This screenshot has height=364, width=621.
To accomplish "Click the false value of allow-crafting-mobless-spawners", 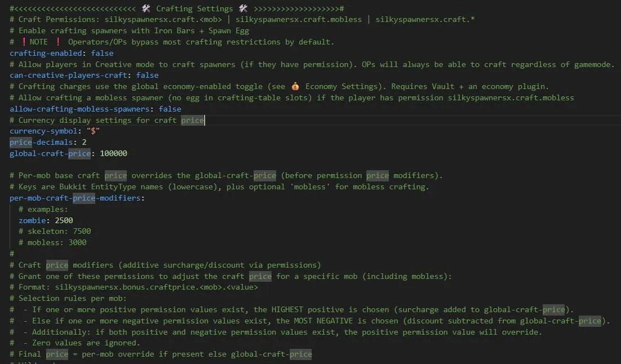I will tap(170, 109).
